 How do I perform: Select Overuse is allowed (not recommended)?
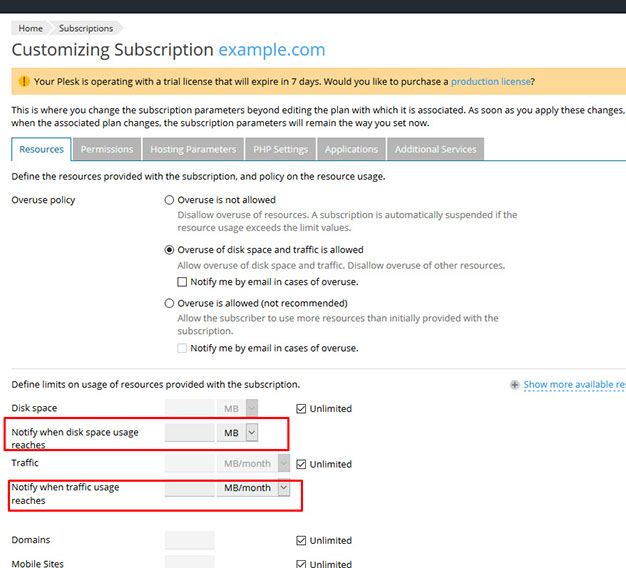point(169,303)
